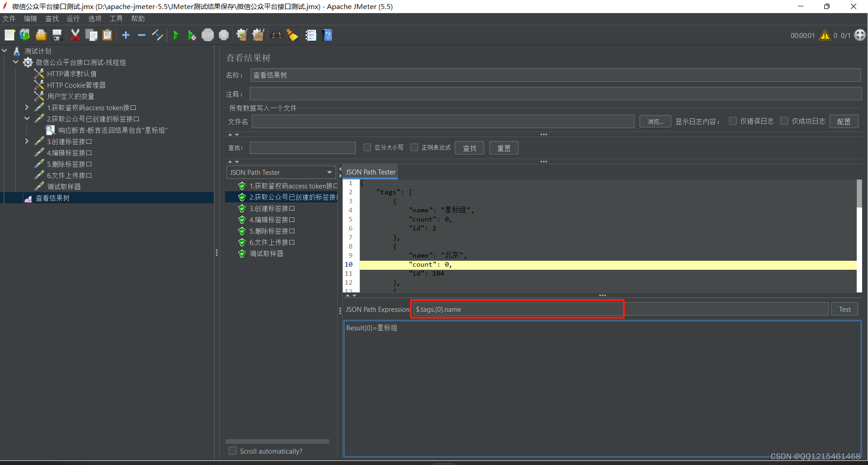
Task: Select 用户定义的变量 in the tree
Action: tap(71, 96)
